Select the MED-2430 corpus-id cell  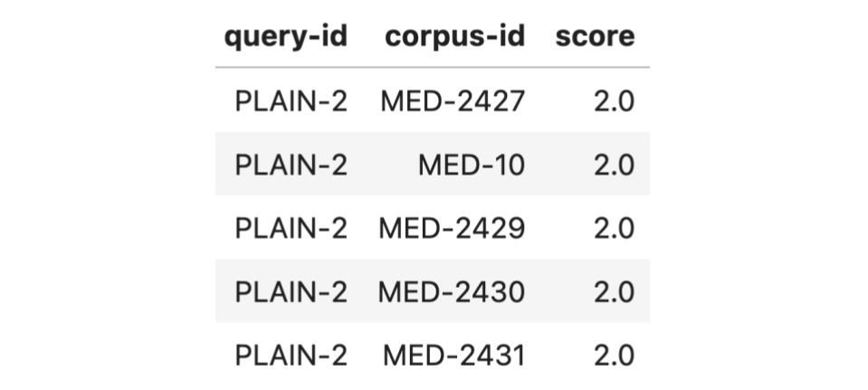click(452, 291)
